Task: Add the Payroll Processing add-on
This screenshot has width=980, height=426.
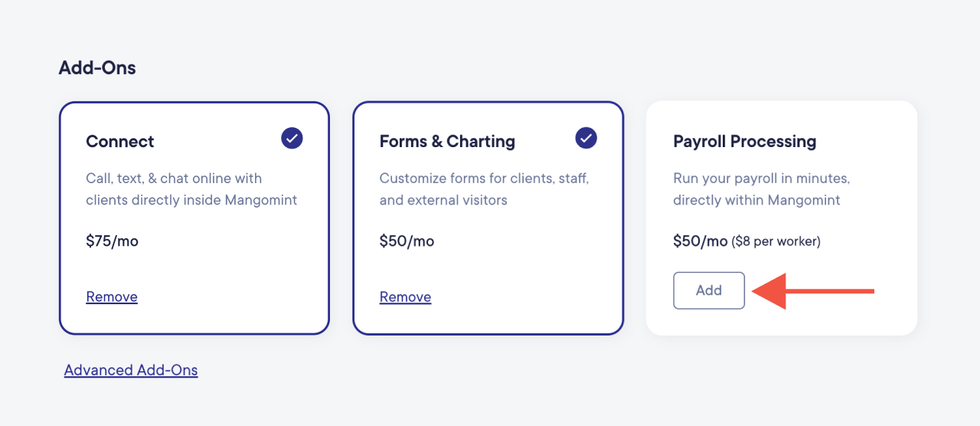Action: (708, 290)
